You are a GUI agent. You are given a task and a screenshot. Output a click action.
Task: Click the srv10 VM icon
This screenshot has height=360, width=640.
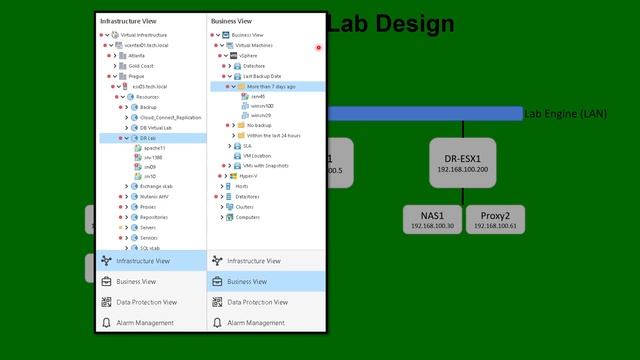[x=138, y=176]
